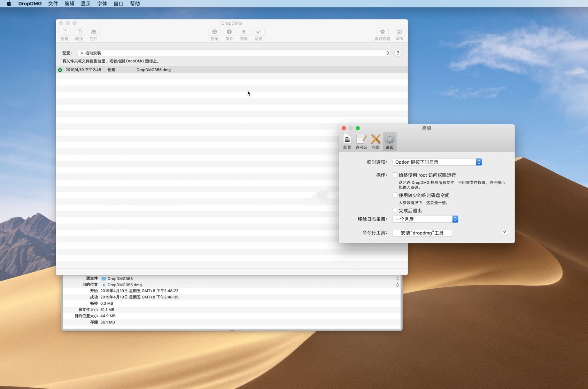This screenshot has width=588, height=389.
Task: Click the 36.1 MB 存储 value
Action: 108,322
